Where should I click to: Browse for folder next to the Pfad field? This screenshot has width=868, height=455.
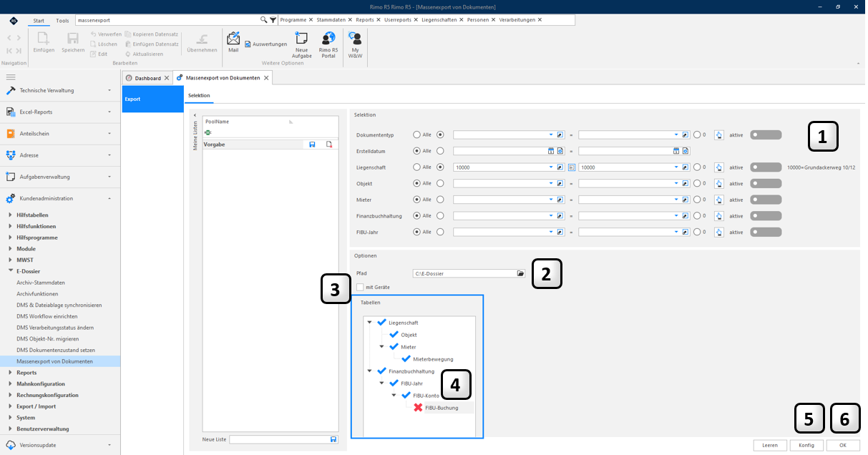[x=521, y=273]
